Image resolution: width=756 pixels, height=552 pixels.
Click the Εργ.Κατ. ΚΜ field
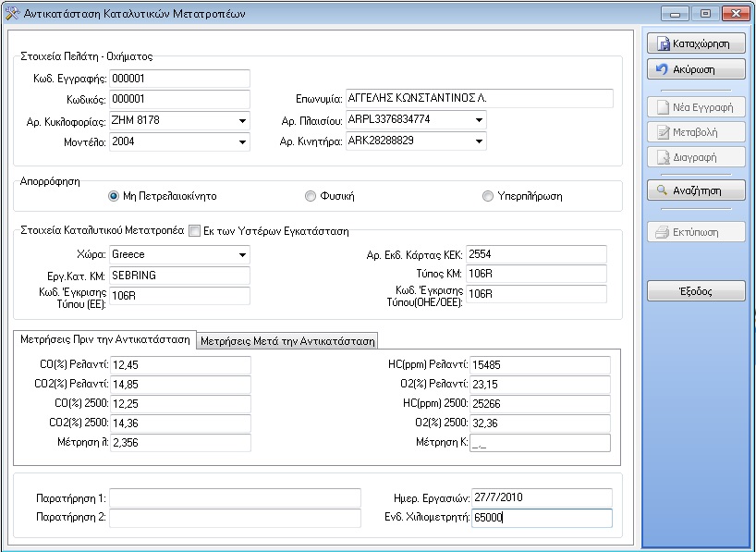(x=179, y=276)
